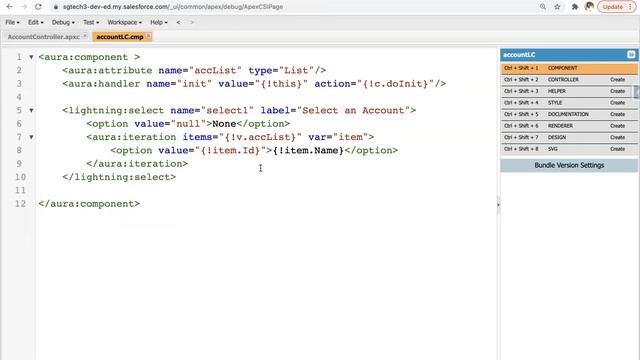Click Create next to STYLE
Viewport: 640px width, 360px height.
pyautogui.click(x=618, y=102)
